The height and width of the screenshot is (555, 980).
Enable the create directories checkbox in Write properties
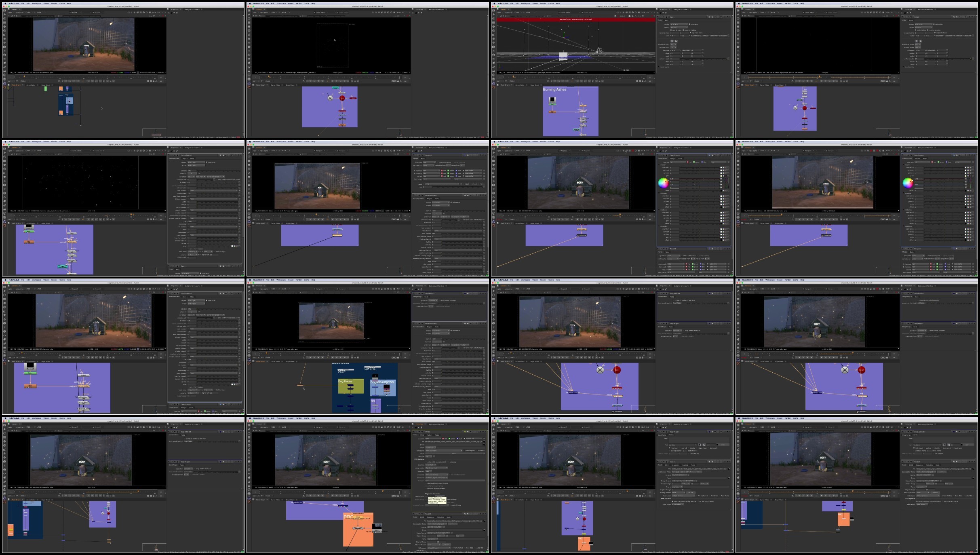[426, 494]
